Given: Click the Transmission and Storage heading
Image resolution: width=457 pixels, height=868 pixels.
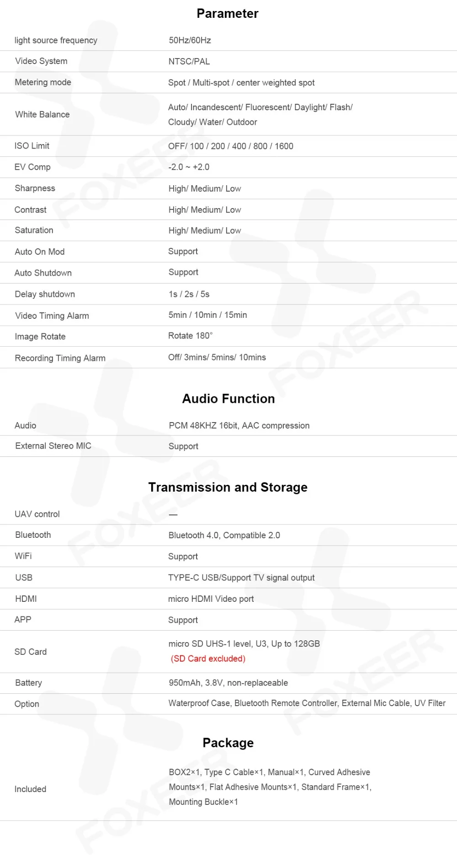Looking at the screenshot, I should [228, 488].
